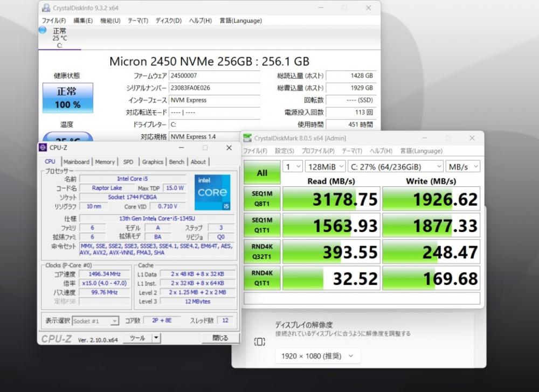Image resolution: width=539 pixels, height=392 pixels.
Task: Switch to the SPD tab in CPU-Z
Action: coord(128,162)
